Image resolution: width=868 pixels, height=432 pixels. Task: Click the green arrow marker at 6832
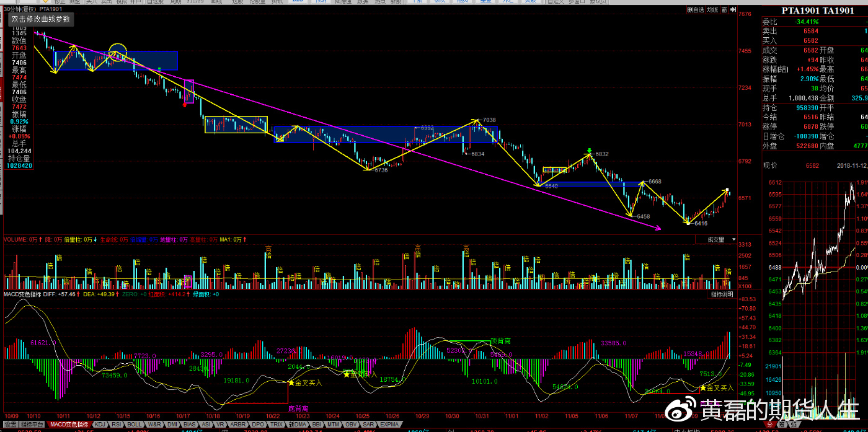coord(588,151)
